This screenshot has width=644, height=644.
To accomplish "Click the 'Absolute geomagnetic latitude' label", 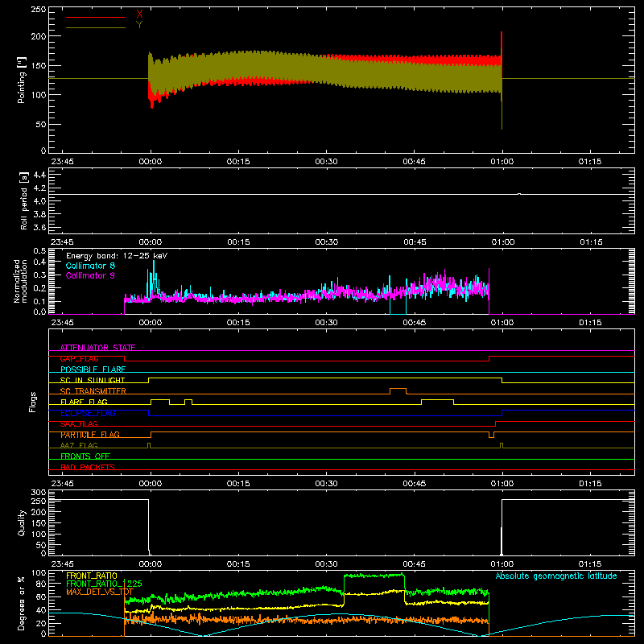I will (556, 576).
